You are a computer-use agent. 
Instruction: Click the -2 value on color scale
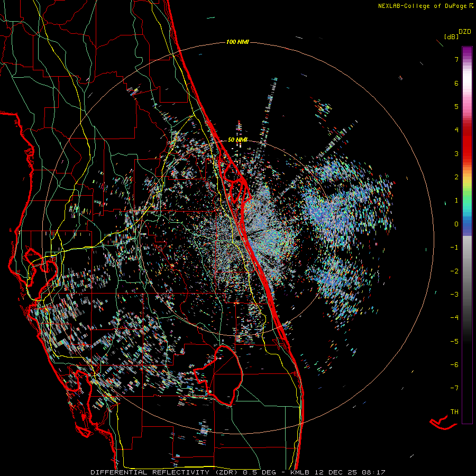[454, 271]
